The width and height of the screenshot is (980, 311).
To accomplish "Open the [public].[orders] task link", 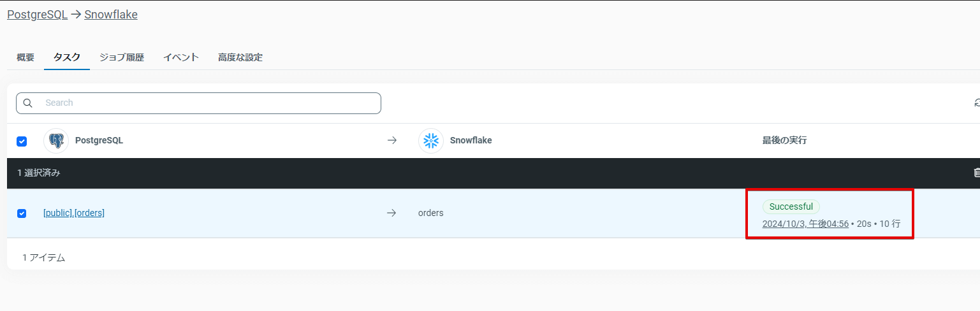I will click(74, 213).
